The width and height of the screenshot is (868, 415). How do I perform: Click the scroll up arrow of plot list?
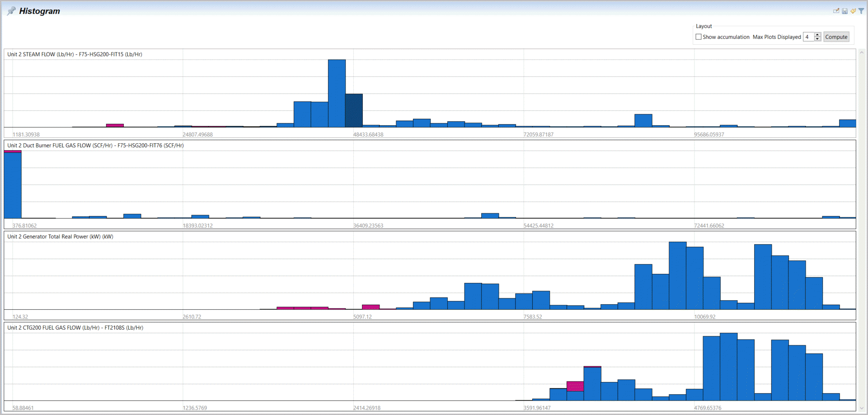(x=861, y=52)
